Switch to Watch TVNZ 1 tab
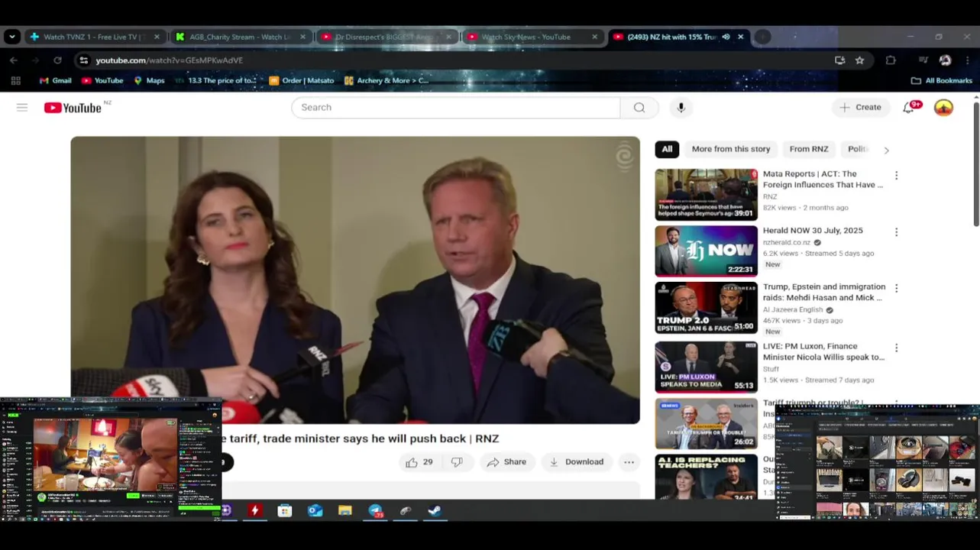The width and height of the screenshot is (980, 550). [95, 37]
